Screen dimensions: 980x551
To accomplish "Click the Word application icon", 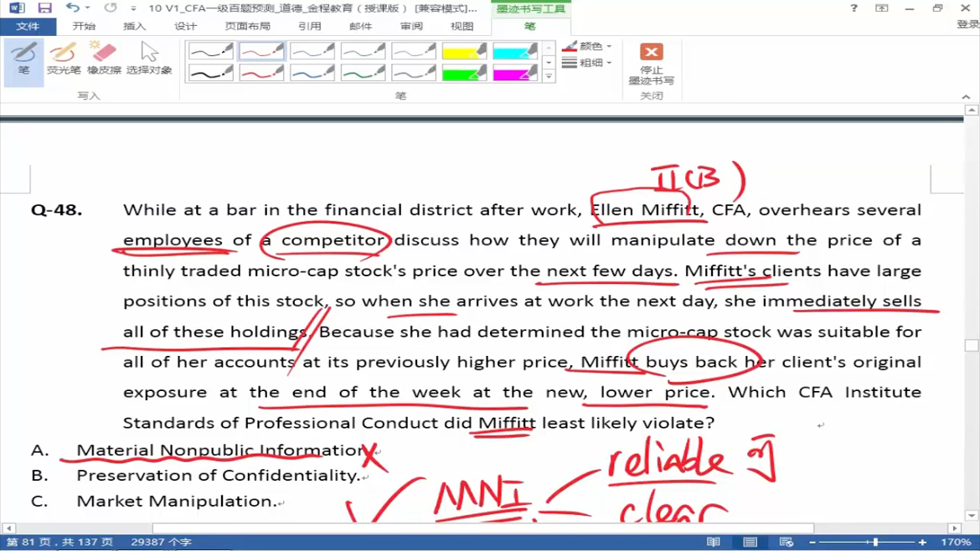I will tap(16, 8).
